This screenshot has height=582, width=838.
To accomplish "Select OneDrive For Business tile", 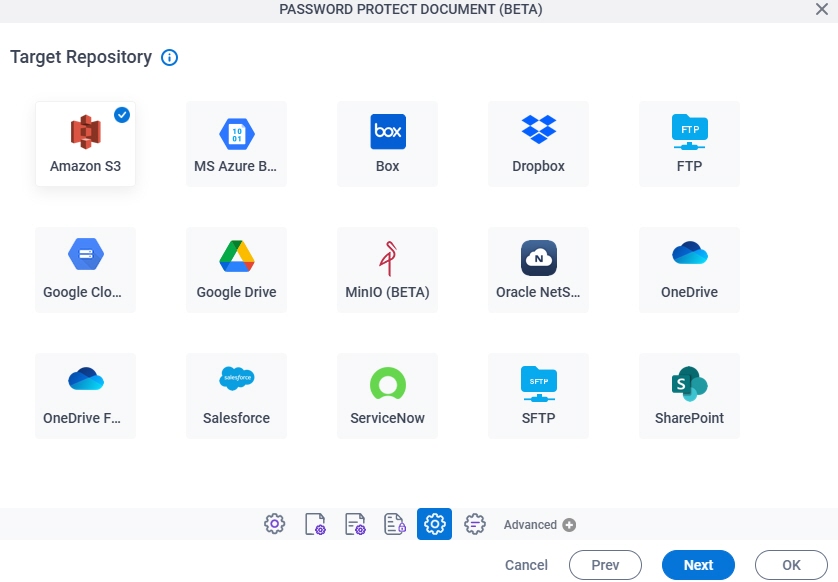I will (86, 396).
